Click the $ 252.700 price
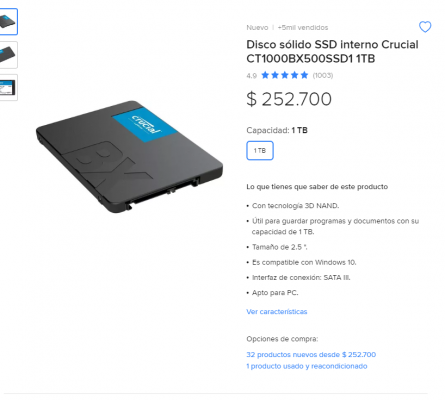 289,99
